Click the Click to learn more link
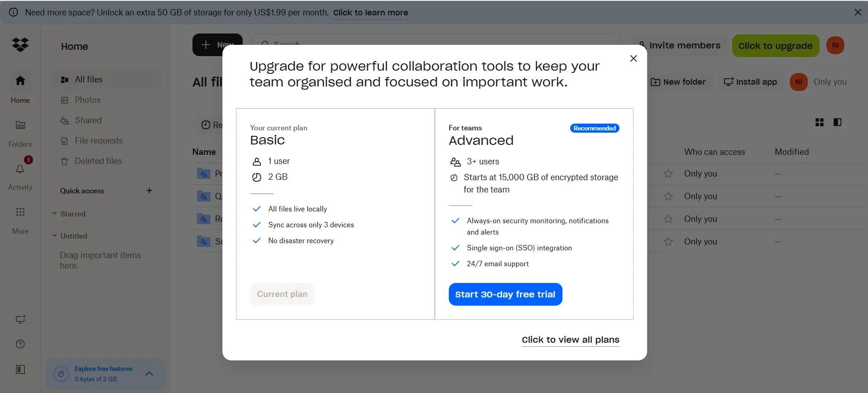This screenshot has width=868, height=393. pyautogui.click(x=371, y=13)
